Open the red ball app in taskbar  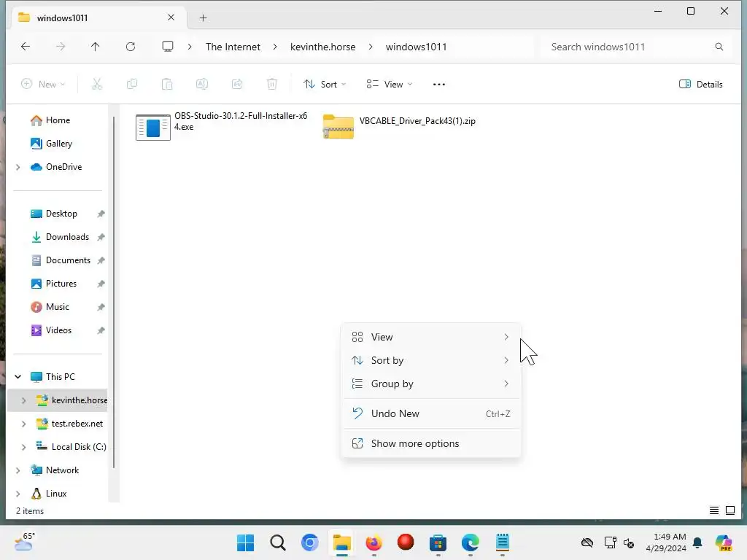(x=406, y=542)
